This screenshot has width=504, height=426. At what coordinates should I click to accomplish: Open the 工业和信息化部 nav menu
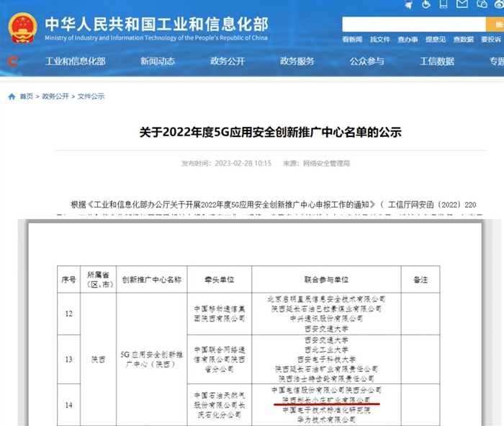[x=75, y=61]
